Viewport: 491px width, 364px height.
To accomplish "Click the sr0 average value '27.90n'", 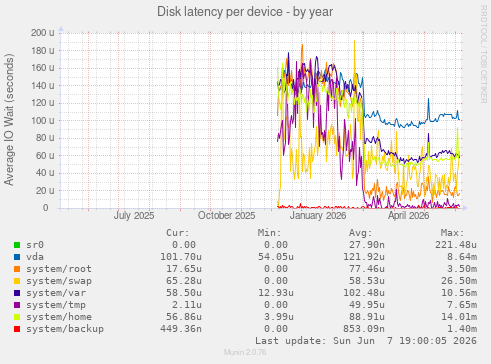I will 367,245.
